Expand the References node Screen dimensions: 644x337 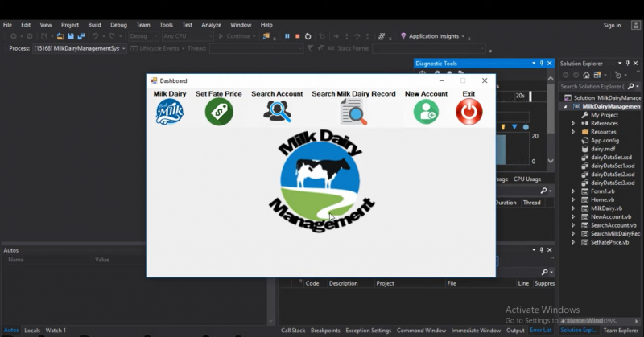tap(573, 123)
